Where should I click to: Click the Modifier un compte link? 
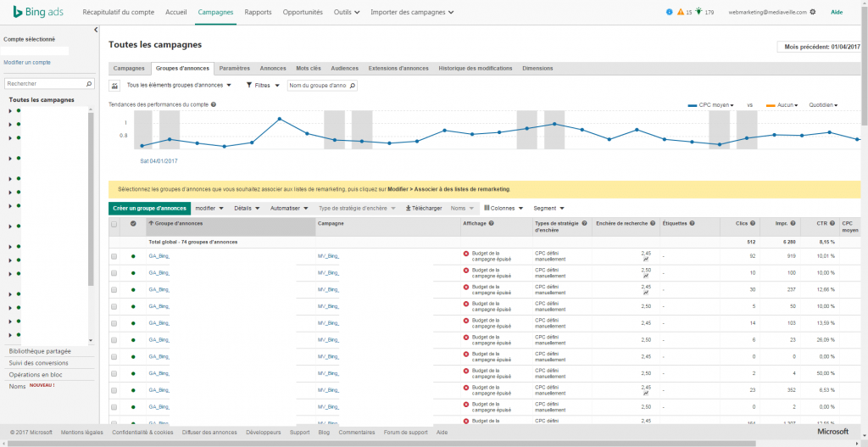click(27, 63)
